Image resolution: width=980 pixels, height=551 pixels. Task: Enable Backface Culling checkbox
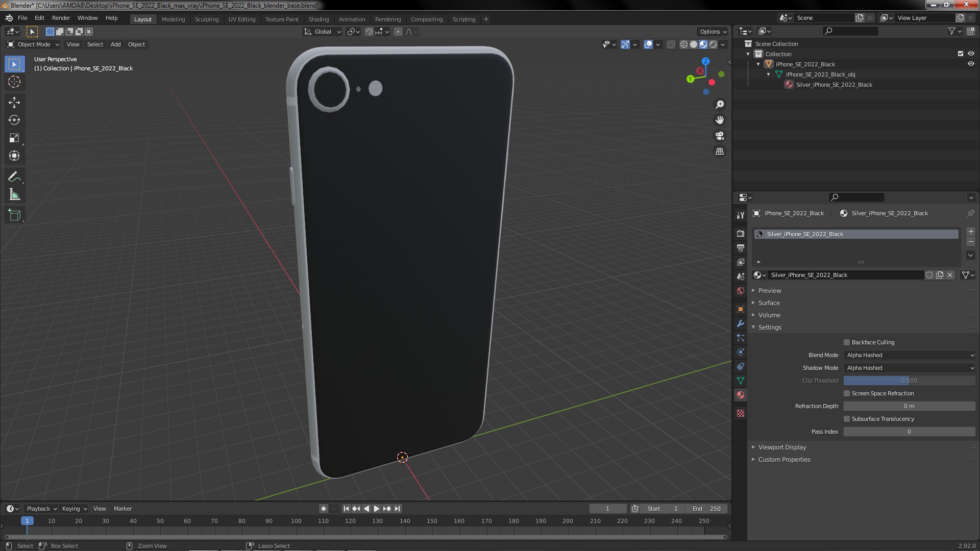tap(847, 342)
